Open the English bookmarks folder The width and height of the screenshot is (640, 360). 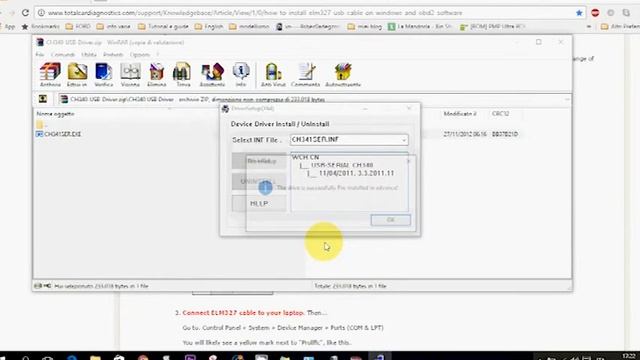[209, 27]
